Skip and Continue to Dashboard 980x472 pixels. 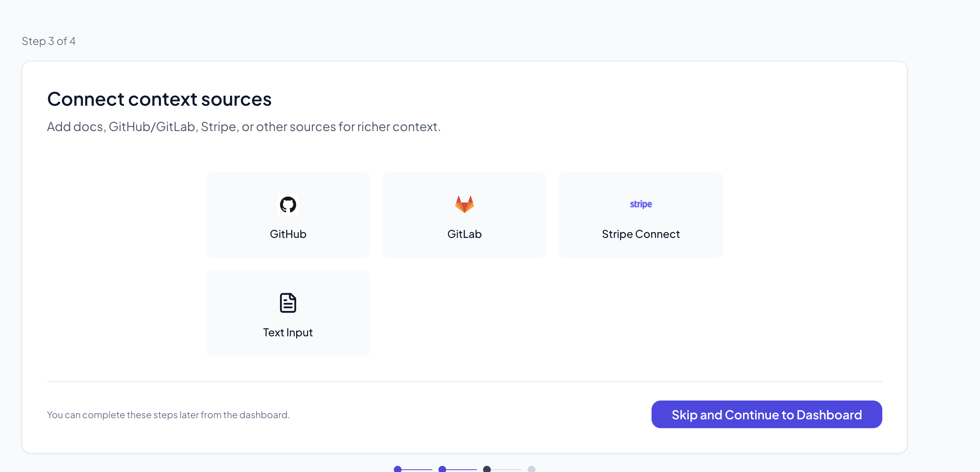[767, 414]
